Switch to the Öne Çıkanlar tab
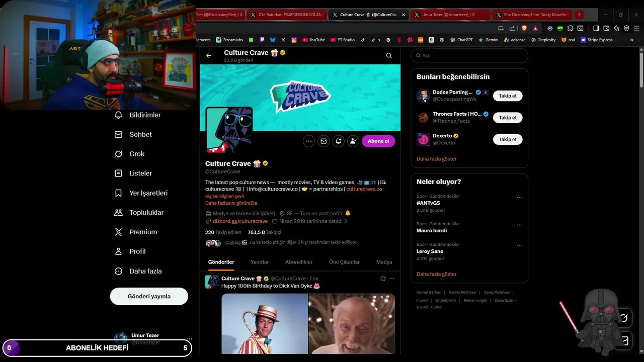644x362 pixels. pyautogui.click(x=344, y=262)
